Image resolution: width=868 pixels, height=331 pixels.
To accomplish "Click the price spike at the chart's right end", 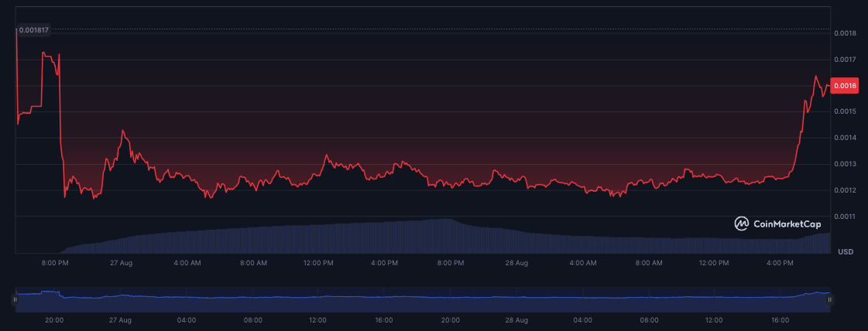I will pyautogui.click(x=816, y=77).
